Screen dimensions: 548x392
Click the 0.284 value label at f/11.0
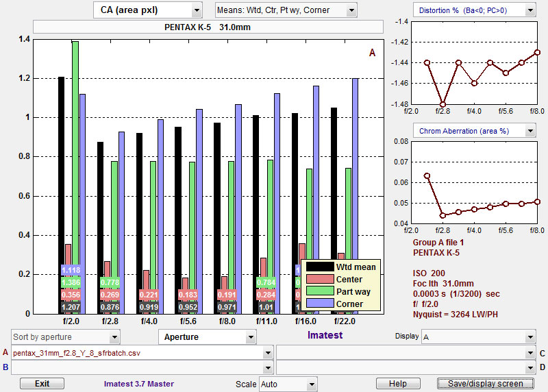click(x=266, y=295)
